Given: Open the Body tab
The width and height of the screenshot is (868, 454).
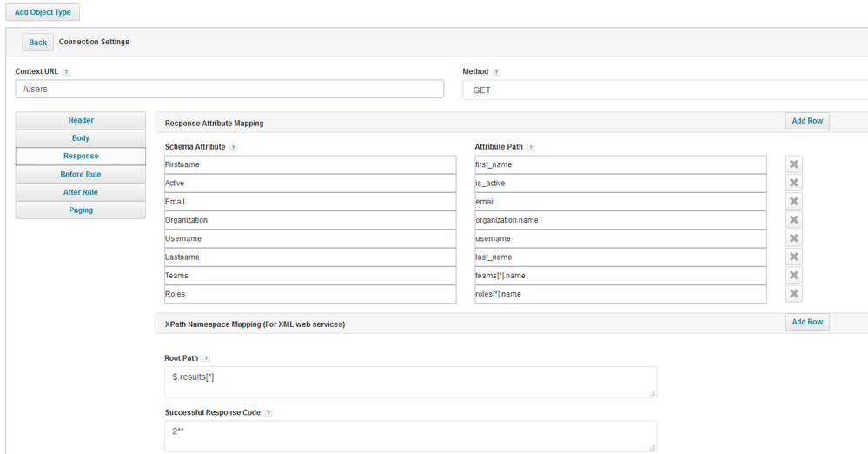Looking at the screenshot, I should (x=81, y=138).
